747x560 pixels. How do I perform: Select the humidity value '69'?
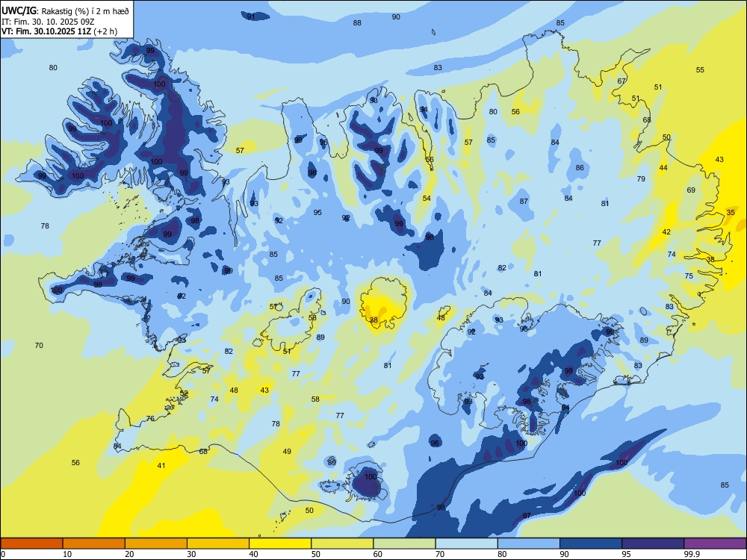(x=691, y=190)
